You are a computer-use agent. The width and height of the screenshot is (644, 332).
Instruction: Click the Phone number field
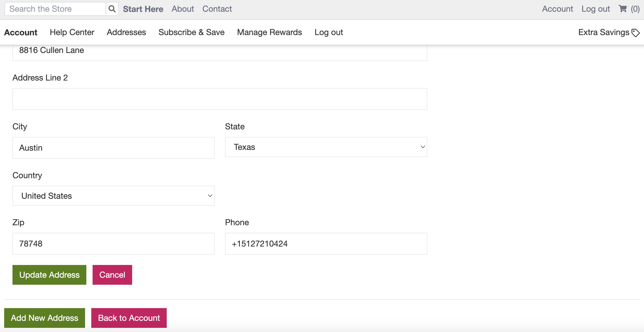pos(326,244)
